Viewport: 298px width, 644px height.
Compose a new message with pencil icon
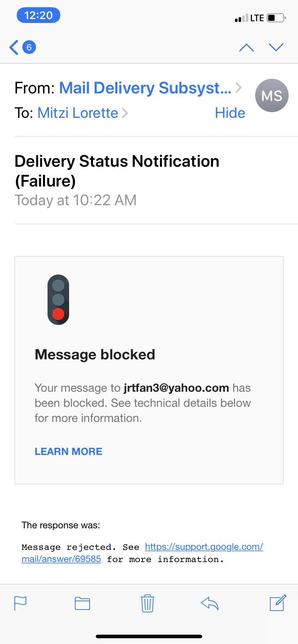coord(278,603)
